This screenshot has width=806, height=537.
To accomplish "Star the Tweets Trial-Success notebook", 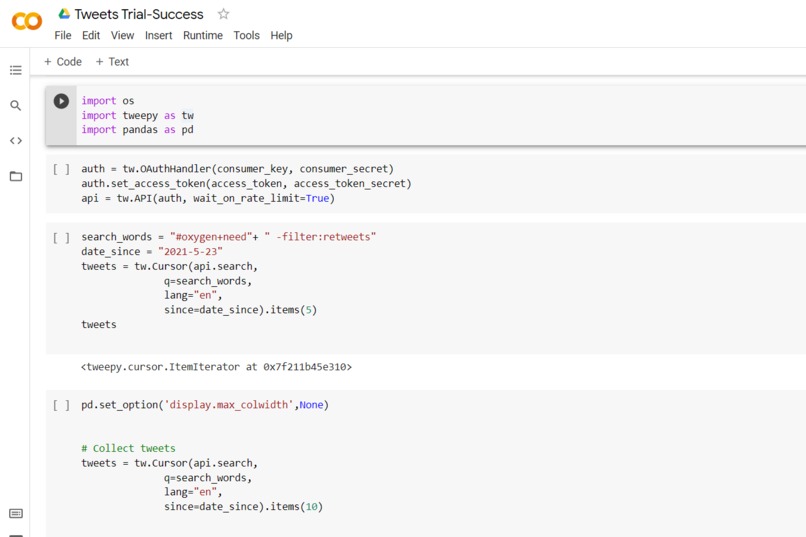I will 223,14.
